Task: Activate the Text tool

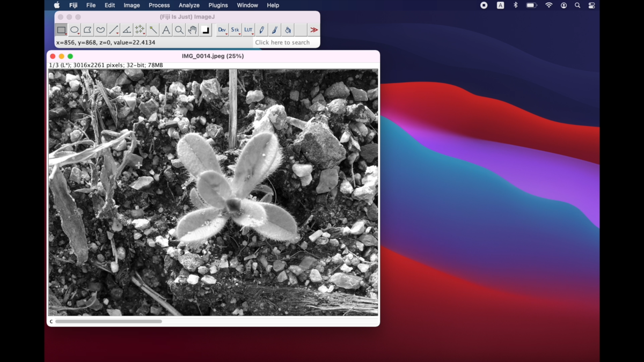Action: tap(166, 30)
